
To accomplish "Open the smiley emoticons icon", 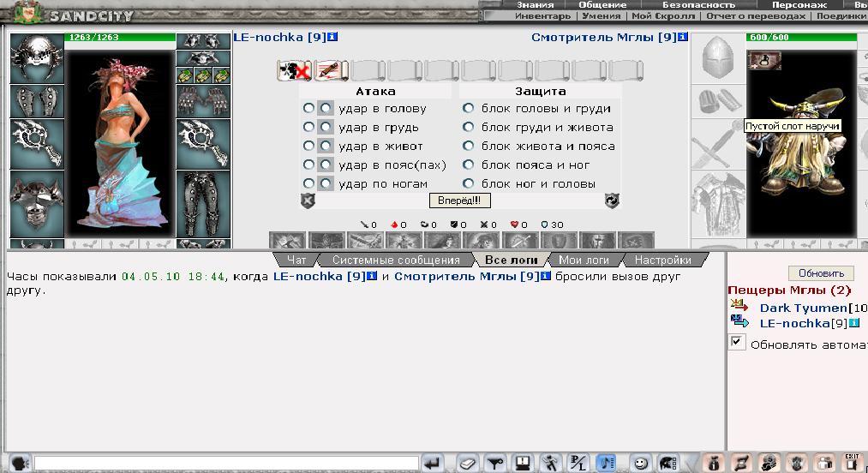I will pyautogui.click(x=640, y=463).
